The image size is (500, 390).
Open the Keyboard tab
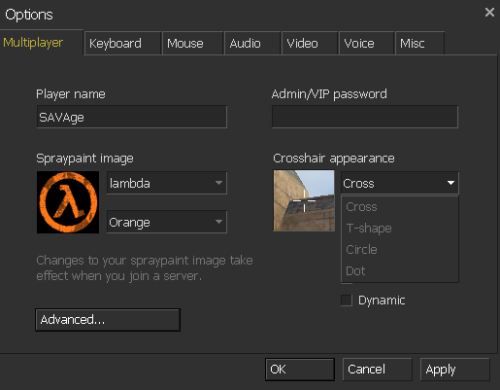(x=122, y=43)
